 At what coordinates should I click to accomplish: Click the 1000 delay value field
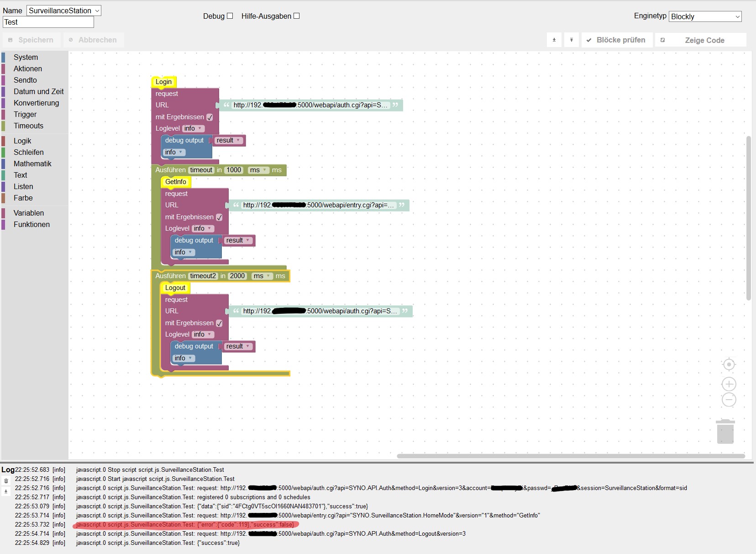pyautogui.click(x=234, y=170)
